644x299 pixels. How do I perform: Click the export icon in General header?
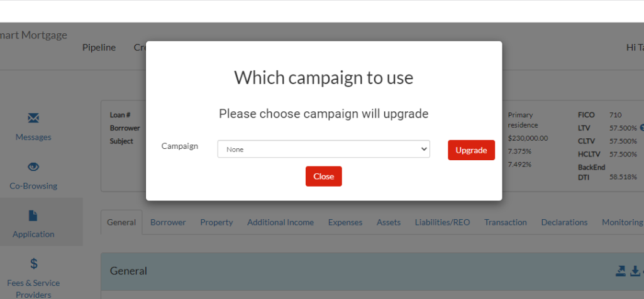coord(621,271)
